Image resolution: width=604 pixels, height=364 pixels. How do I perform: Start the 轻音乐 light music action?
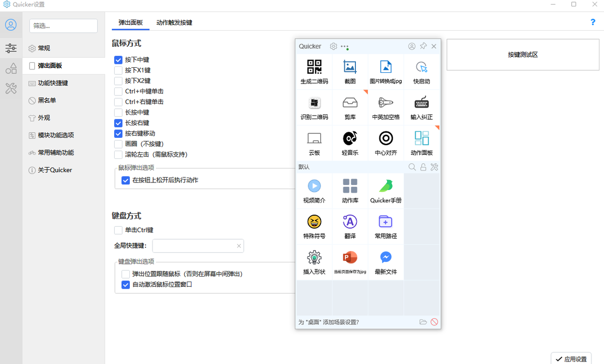click(350, 142)
